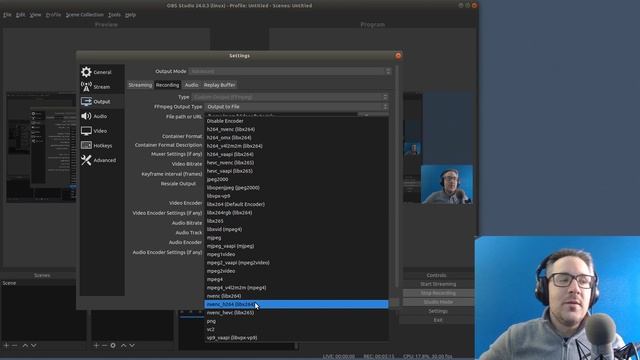The width and height of the screenshot is (640, 360).
Task: Choose vp9_vaapi (libvpx-vp9) encoder
Action: click(x=296, y=338)
